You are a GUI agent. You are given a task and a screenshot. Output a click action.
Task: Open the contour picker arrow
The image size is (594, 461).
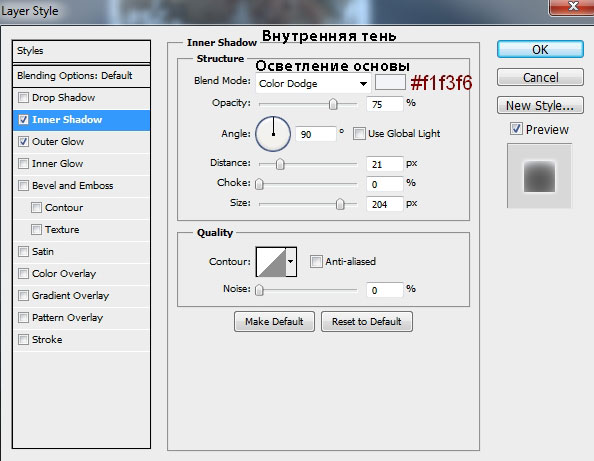pos(291,262)
